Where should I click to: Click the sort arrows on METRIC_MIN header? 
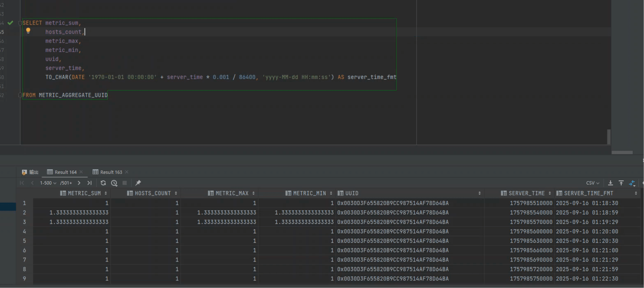coord(331,193)
